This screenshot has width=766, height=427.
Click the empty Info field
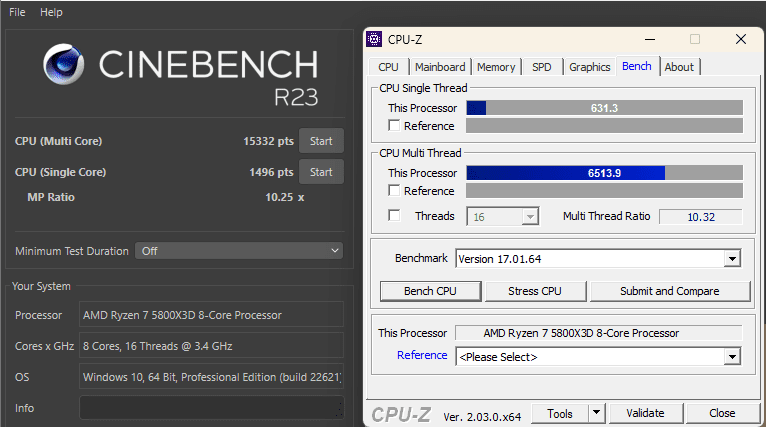(212, 407)
